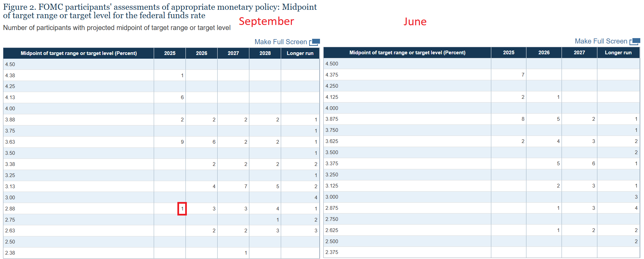This screenshot has height=259, width=644.
Task: Select the 2.500 row label
Action: coord(332,241)
